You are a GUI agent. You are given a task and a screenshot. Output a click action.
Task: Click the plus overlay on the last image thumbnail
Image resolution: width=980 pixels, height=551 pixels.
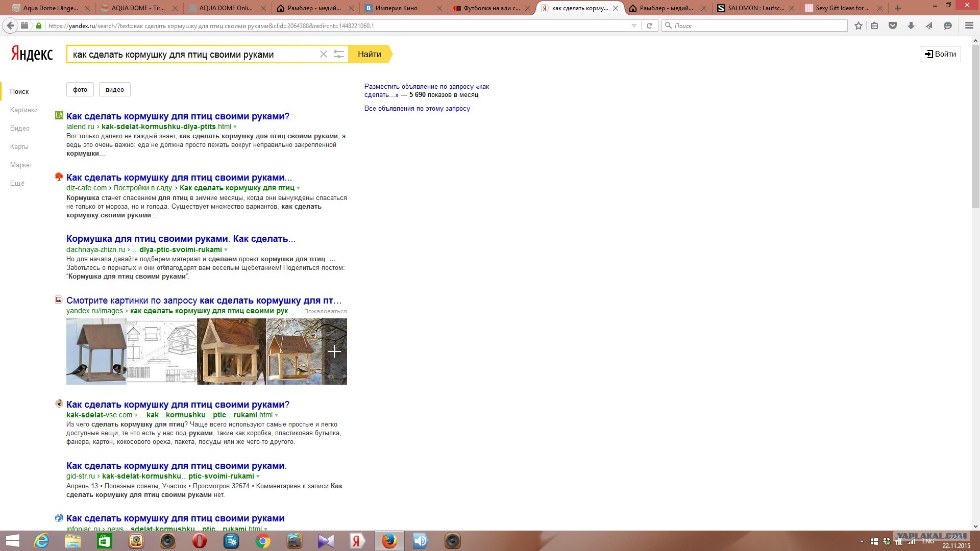point(334,352)
